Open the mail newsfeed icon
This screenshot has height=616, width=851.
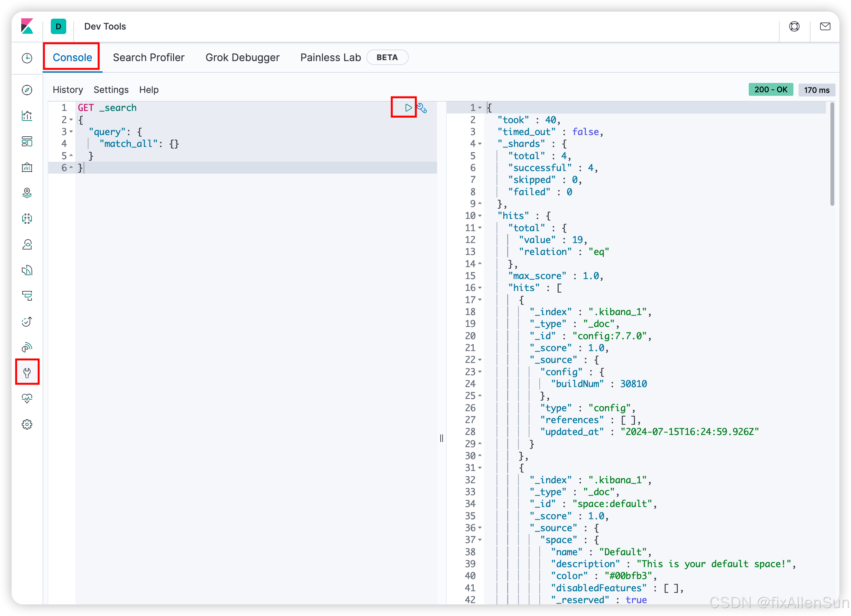coord(825,27)
